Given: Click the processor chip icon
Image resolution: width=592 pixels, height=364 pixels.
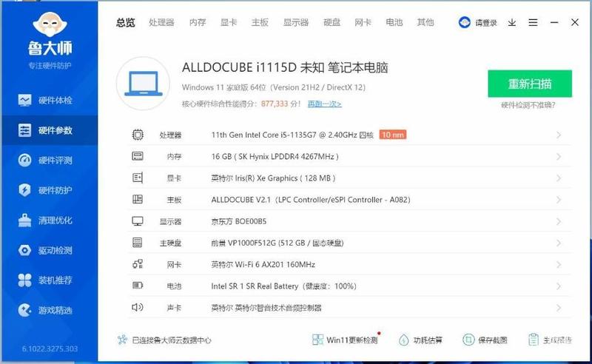Looking at the screenshot, I should [x=138, y=135].
